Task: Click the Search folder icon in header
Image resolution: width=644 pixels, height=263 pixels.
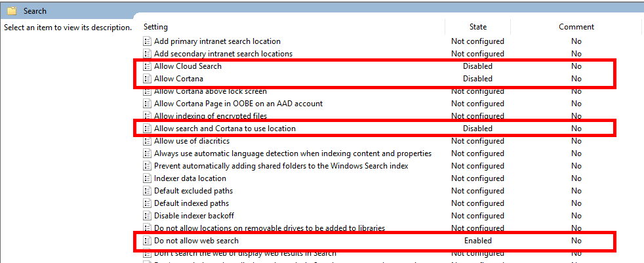Action: (11, 11)
